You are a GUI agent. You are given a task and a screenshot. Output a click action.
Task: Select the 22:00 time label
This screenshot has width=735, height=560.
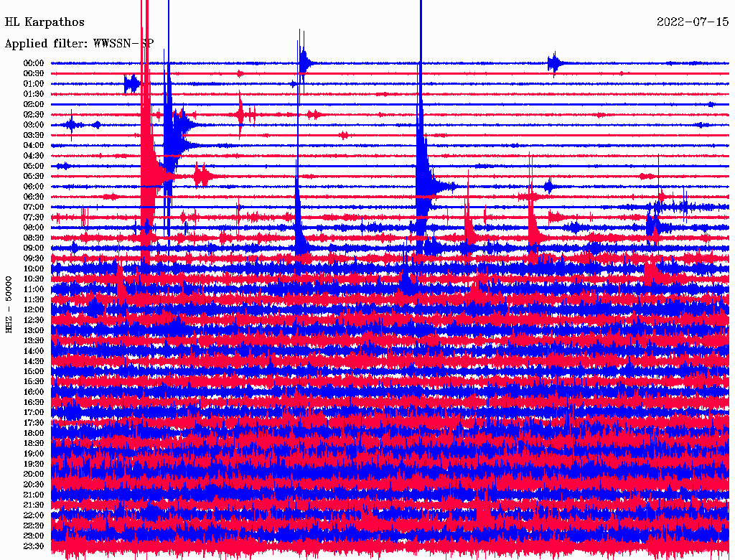[34, 515]
